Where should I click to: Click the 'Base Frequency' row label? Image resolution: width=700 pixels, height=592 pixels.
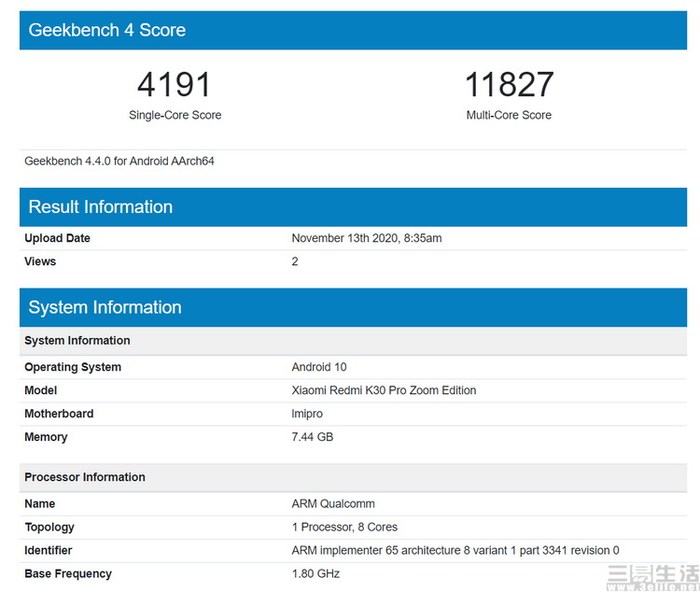(68, 574)
